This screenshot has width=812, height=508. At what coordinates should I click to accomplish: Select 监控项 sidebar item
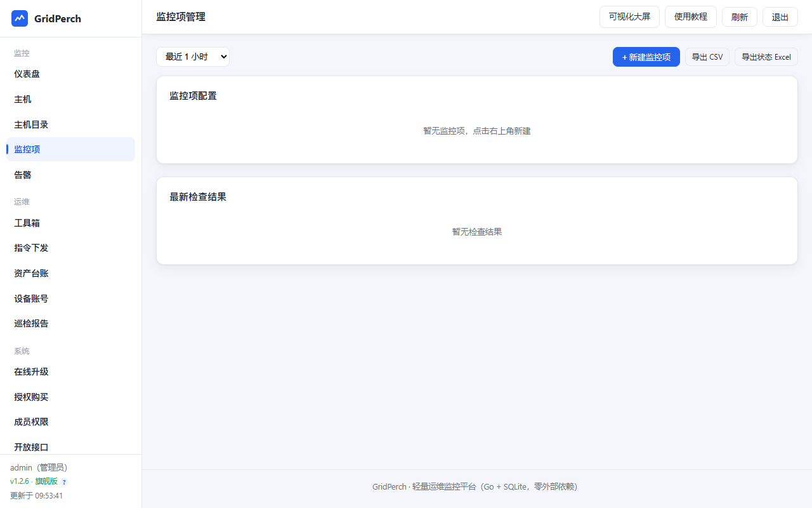pyautogui.click(x=70, y=149)
